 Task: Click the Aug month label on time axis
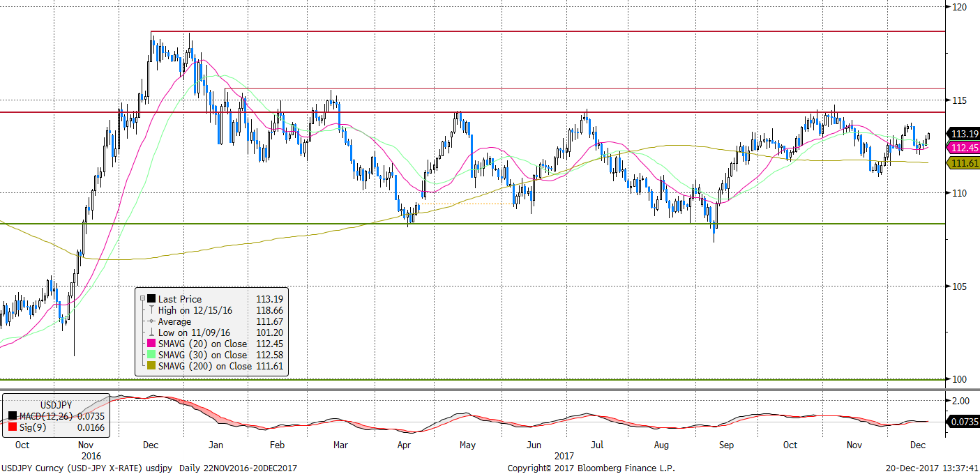coord(661,445)
